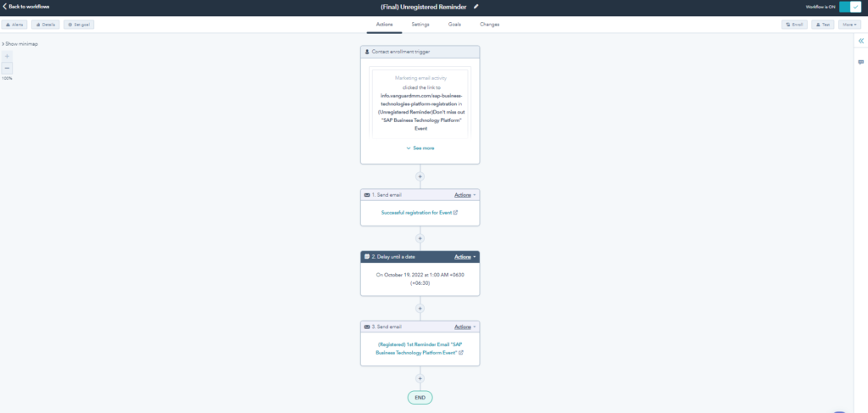868x413 pixels.
Task: Open Actions dropdown on first Send email
Action: [x=465, y=195]
